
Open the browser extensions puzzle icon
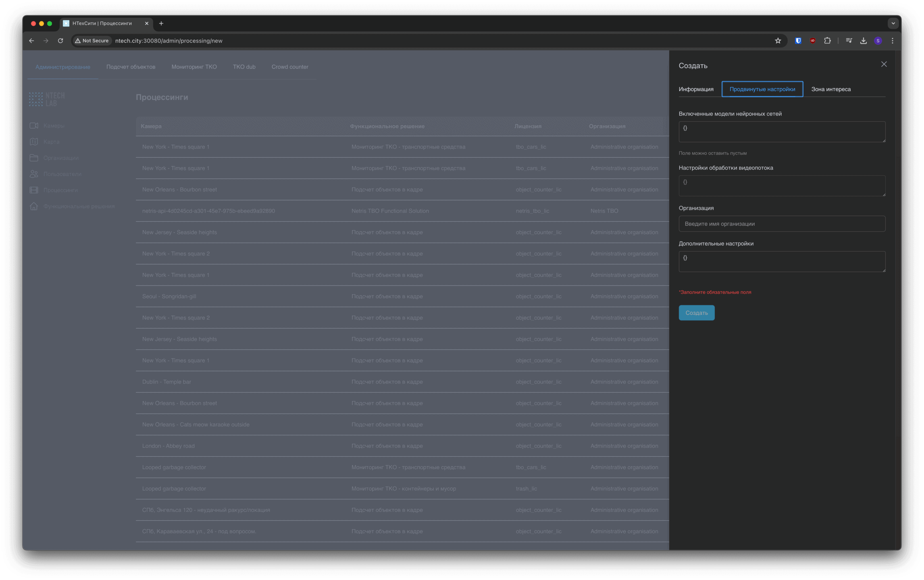click(x=827, y=41)
